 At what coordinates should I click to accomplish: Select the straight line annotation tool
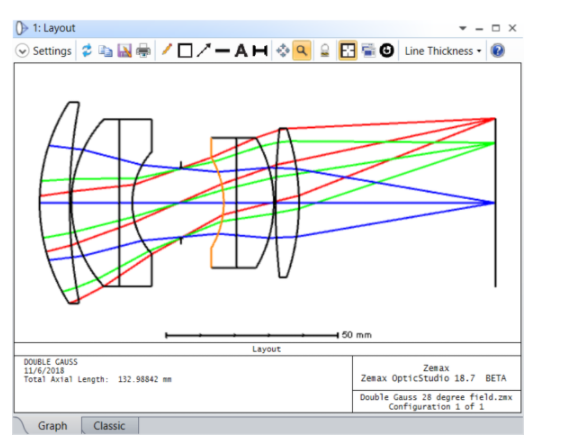tap(222, 51)
